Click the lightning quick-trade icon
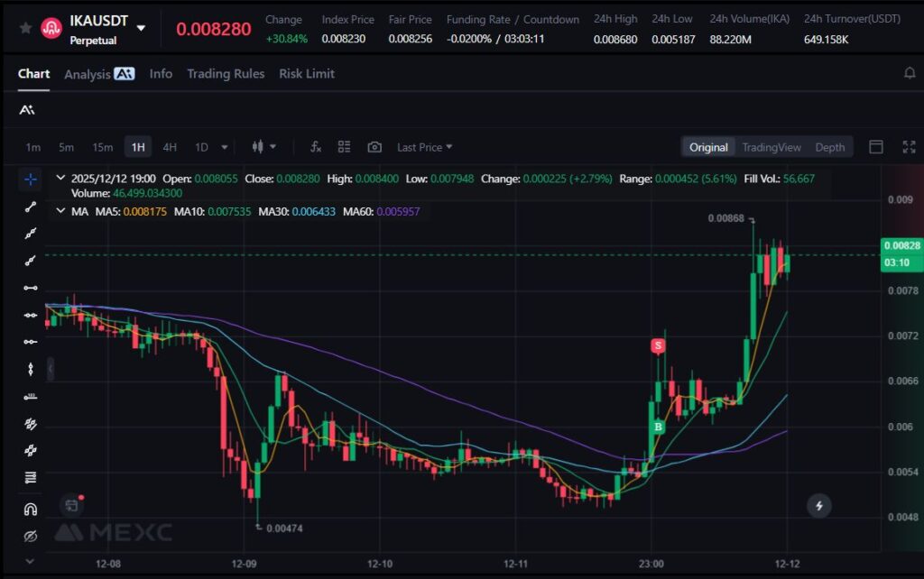924x579 pixels. pyautogui.click(x=818, y=506)
